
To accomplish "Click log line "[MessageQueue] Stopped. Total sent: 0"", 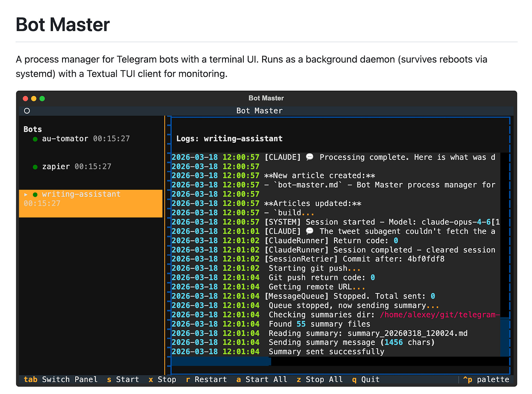I will tap(303, 296).
